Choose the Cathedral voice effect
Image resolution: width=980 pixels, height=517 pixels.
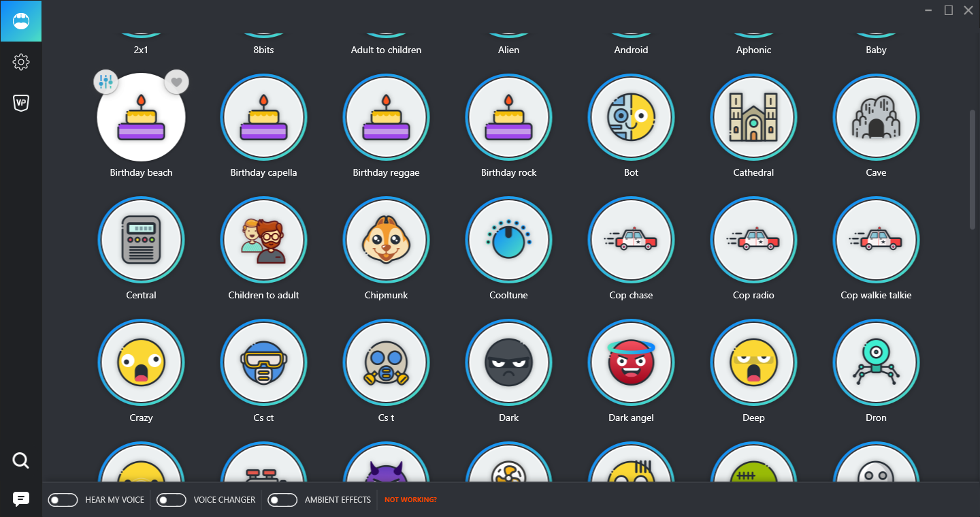(x=753, y=117)
